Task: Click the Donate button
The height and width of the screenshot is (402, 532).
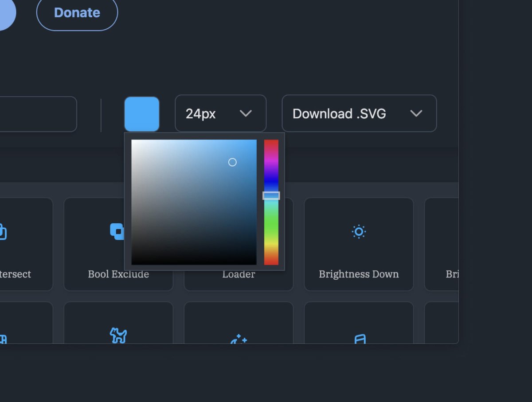Action: tap(77, 13)
